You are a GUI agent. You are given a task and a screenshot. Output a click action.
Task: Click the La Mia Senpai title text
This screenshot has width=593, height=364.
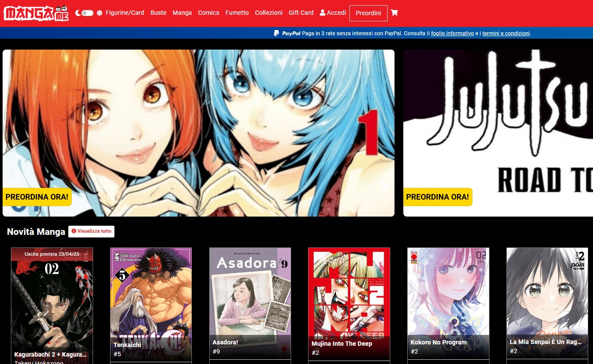tap(546, 342)
